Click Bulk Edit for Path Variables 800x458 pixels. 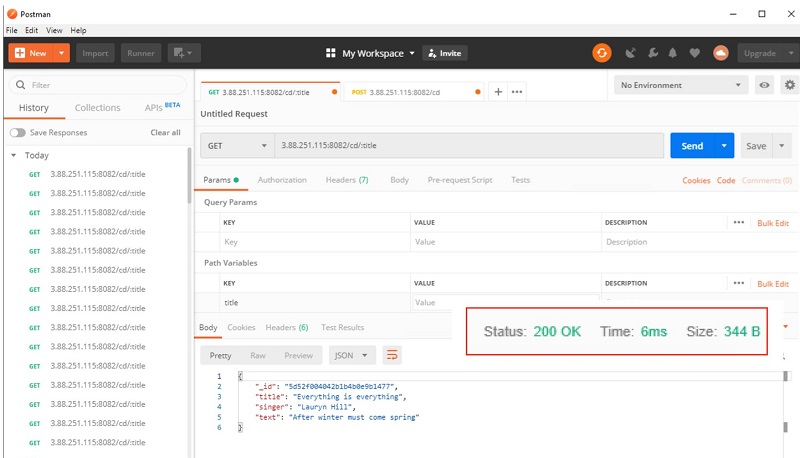pyautogui.click(x=773, y=284)
